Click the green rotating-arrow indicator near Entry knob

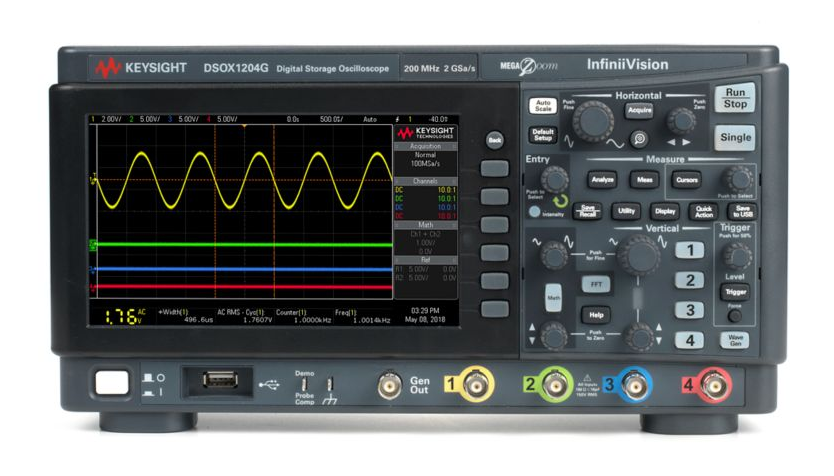pyautogui.click(x=560, y=201)
